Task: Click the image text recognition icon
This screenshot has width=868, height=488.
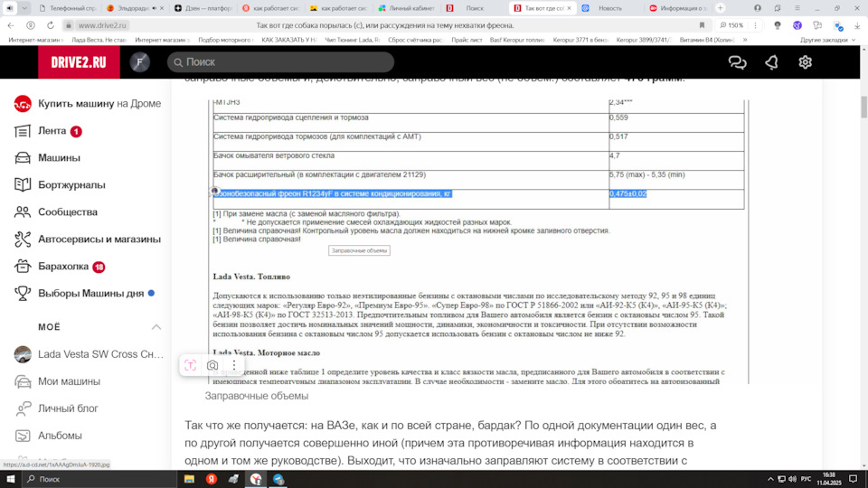Action: (191, 365)
